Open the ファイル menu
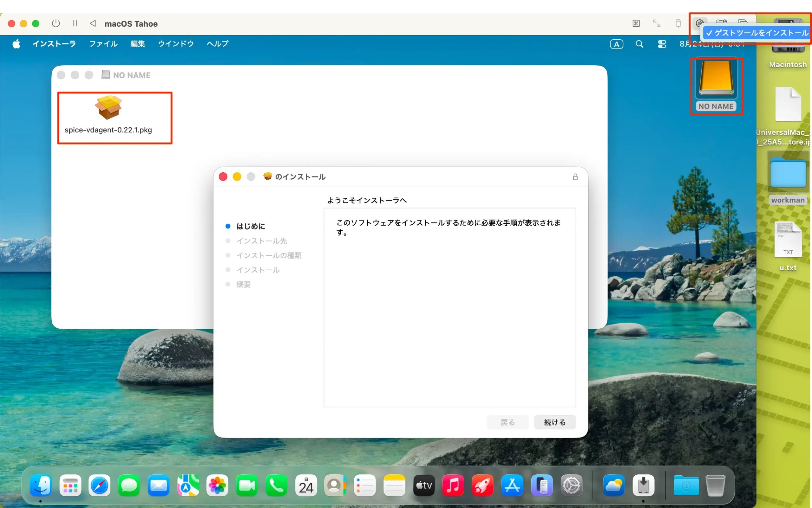The image size is (812, 508). (103, 44)
